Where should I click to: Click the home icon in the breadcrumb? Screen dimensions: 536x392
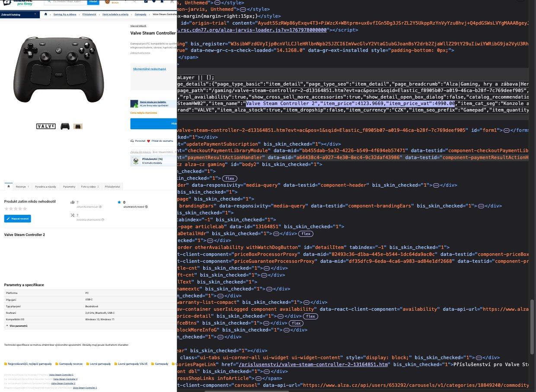46,14
